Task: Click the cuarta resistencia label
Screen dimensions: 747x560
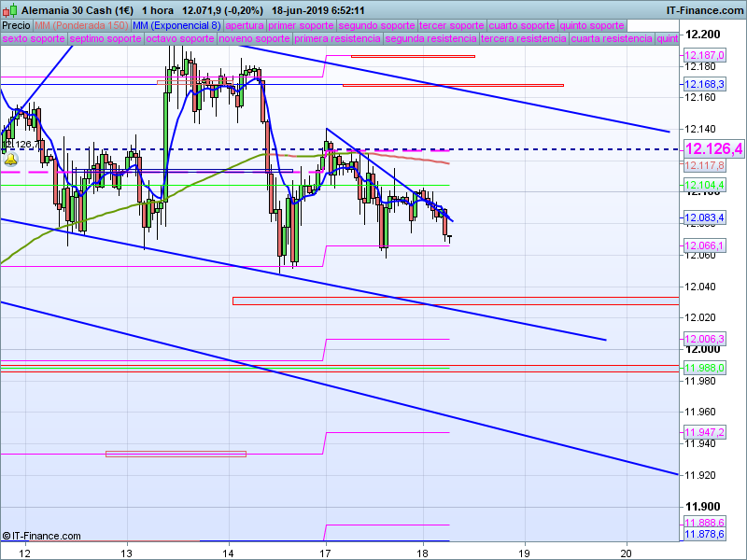Action: 612,39
